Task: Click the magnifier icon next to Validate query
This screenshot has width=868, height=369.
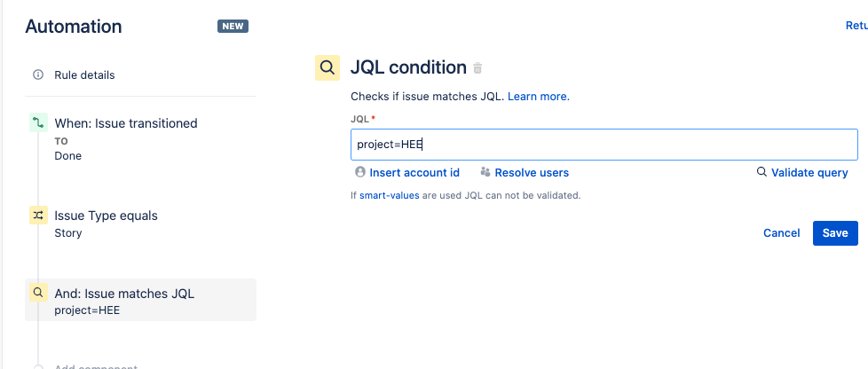Action: click(761, 172)
